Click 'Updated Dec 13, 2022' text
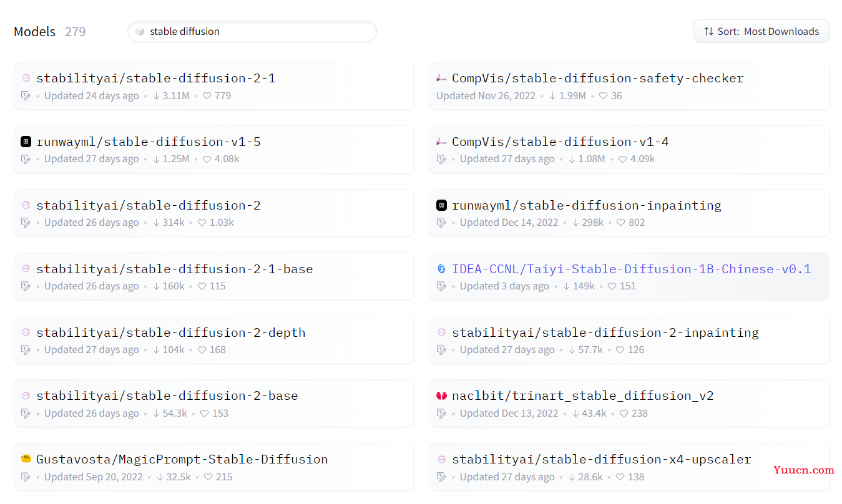 coord(509,414)
